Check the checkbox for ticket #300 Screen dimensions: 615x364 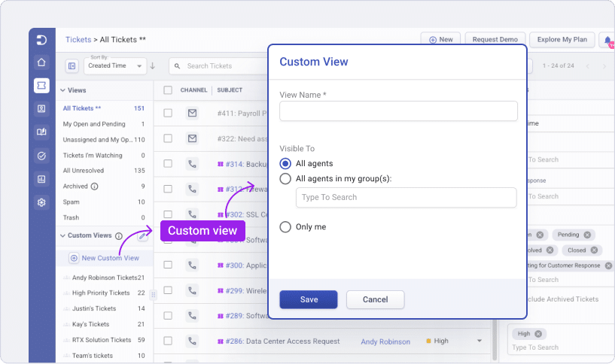tap(168, 265)
